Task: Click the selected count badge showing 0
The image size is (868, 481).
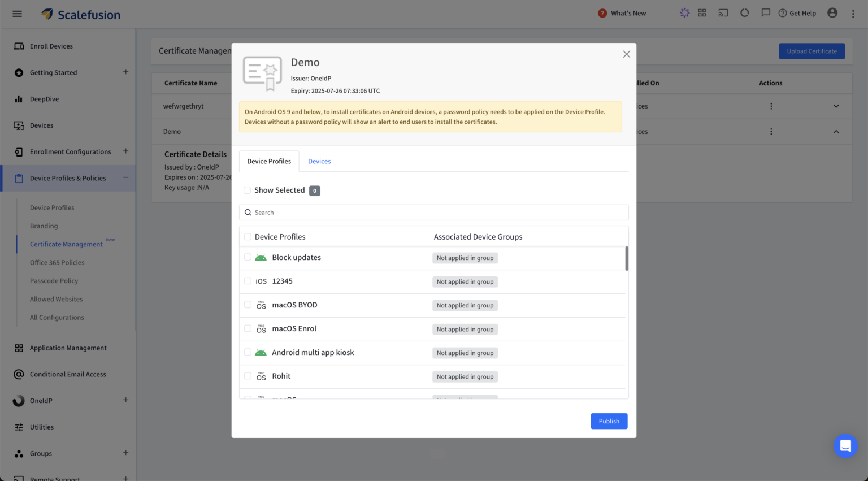Action: [315, 190]
